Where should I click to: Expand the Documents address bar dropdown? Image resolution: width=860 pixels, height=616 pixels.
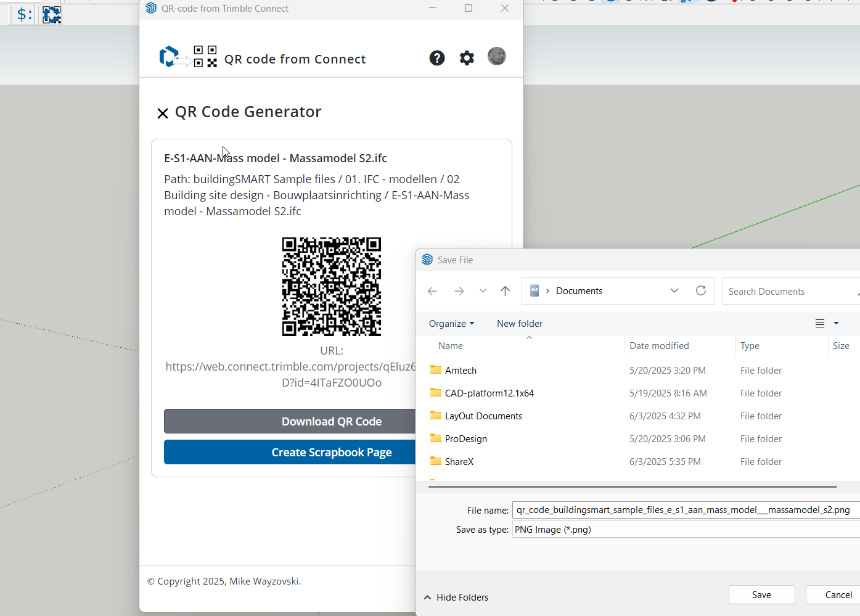click(x=674, y=291)
